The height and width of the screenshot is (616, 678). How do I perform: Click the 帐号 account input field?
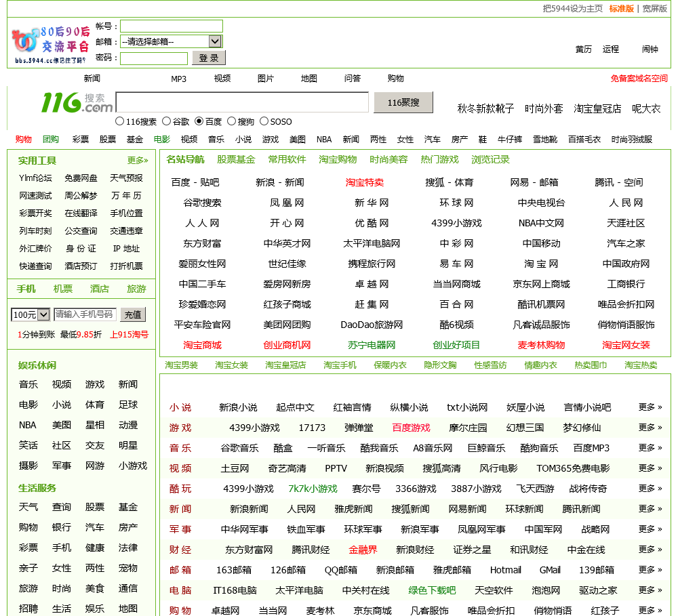click(x=171, y=26)
